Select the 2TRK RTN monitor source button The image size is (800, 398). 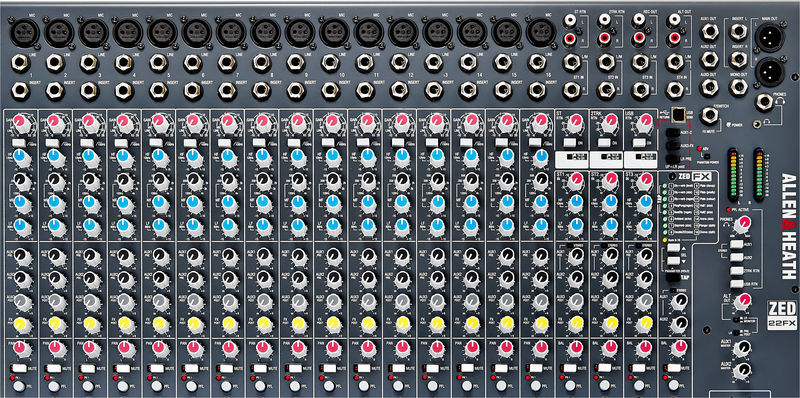click(x=736, y=270)
